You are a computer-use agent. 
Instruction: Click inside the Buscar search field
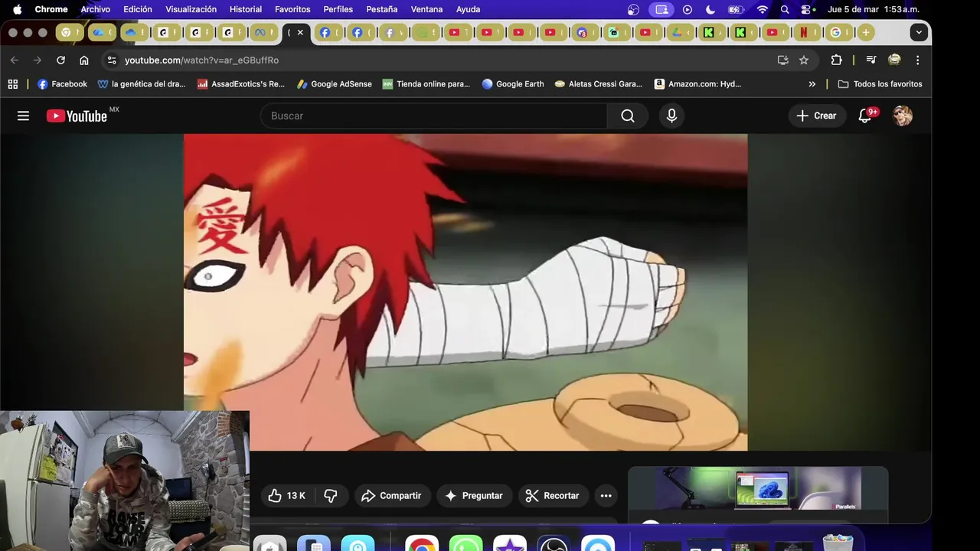[x=434, y=116]
